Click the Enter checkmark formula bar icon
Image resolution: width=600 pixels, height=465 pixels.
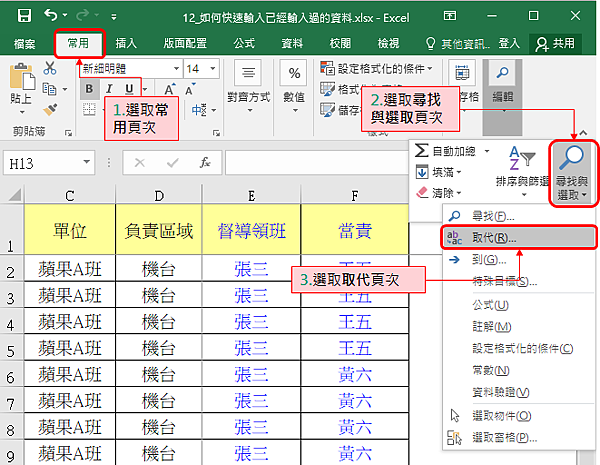(x=173, y=163)
